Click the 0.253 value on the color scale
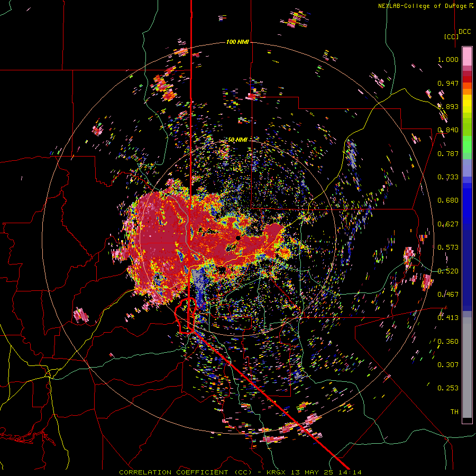This screenshot has width=476, height=476. [x=448, y=388]
